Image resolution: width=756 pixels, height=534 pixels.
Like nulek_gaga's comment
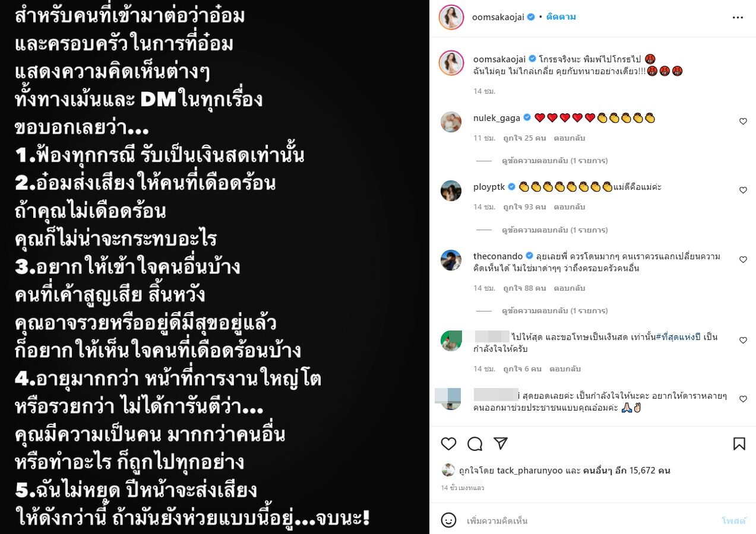coord(742,121)
